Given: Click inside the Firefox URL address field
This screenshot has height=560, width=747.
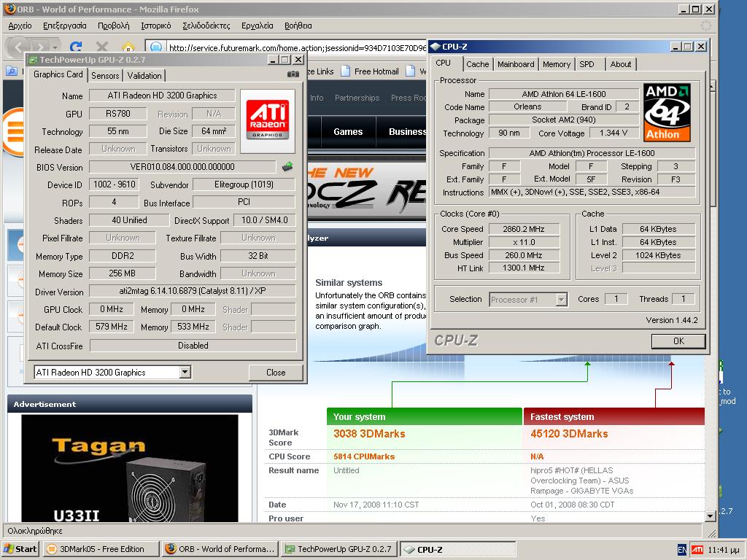Looking at the screenshot, I should coord(297,47).
